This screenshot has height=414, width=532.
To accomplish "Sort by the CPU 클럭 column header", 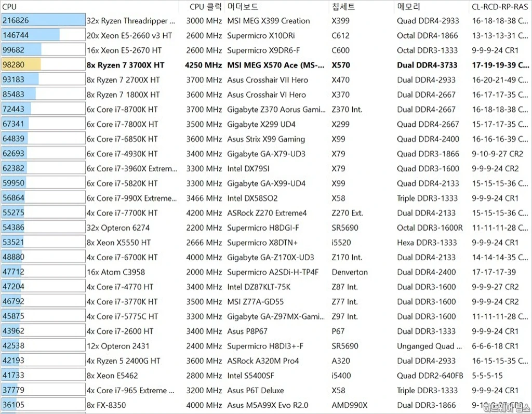I will (205, 6).
